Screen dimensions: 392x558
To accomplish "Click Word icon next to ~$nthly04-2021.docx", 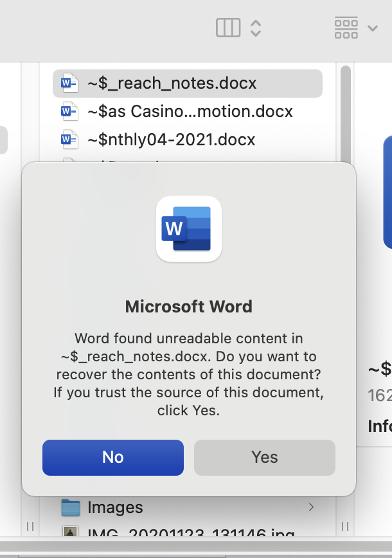I will pos(69,139).
